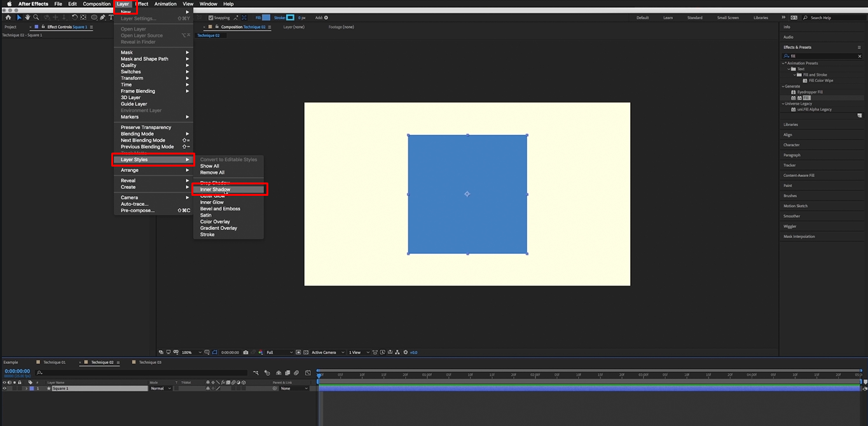The width and height of the screenshot is (868, 426).
Task: Select the Zoom tool
Action: coord(36,18)
